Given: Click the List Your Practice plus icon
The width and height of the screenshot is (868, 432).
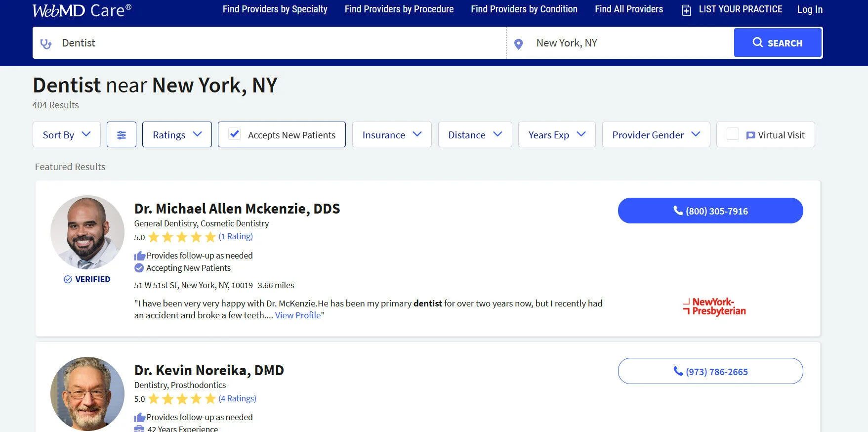Looking at the screenshot, I should tap(686, 9).
